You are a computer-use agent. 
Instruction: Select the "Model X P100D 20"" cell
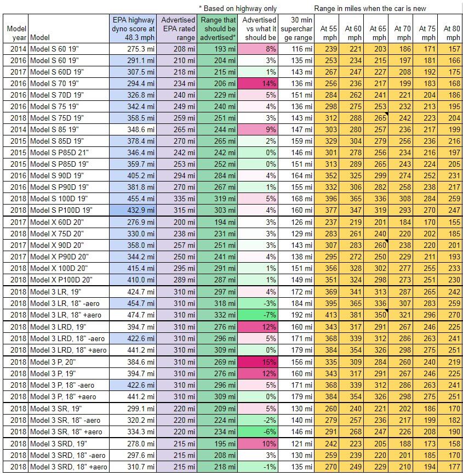pyautogui.click(x=69, y=280)
